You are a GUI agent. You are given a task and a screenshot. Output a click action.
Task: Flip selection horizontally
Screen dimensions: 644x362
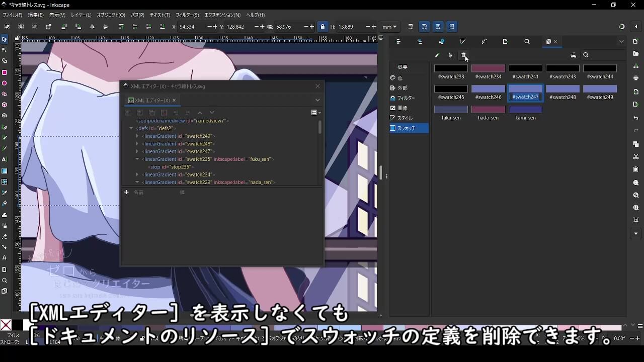click(x=92, y=27)
